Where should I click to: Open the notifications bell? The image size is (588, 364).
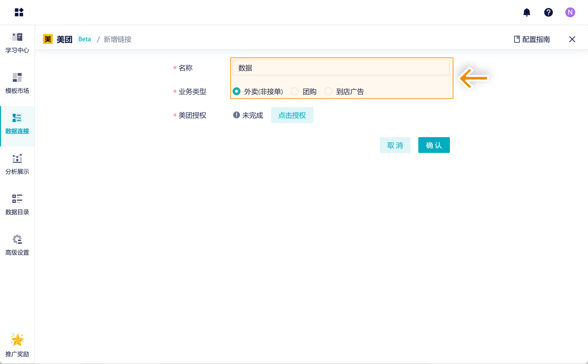point(527,12)
